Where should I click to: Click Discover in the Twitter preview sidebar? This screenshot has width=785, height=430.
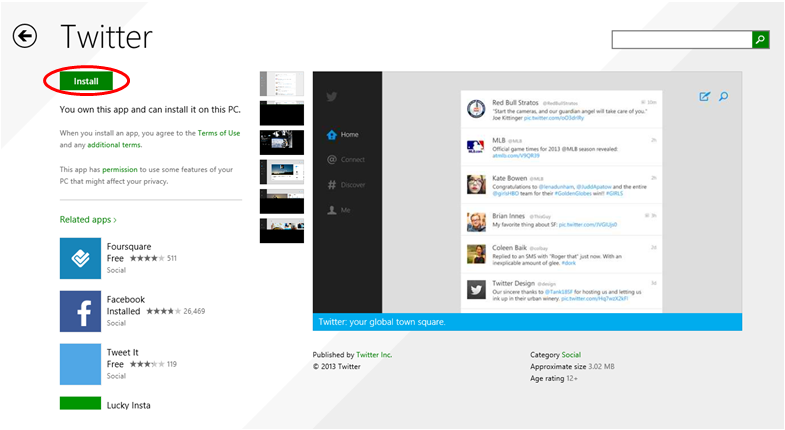pyautogui.click(x=346, y=185)
